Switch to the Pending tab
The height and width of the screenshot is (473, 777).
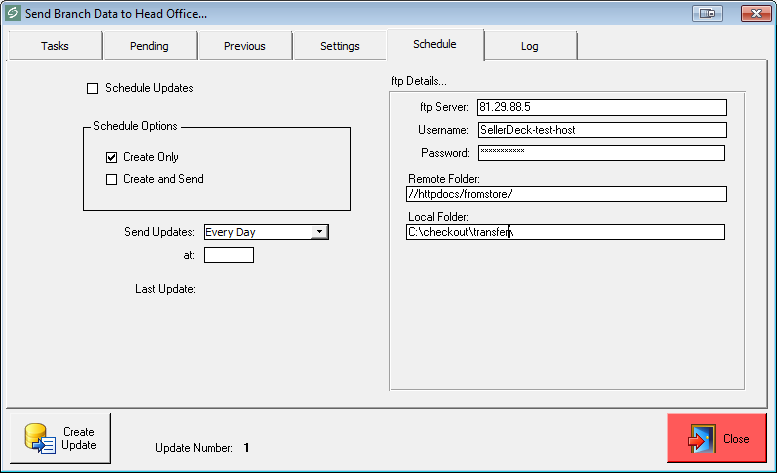tap(149, 46)
